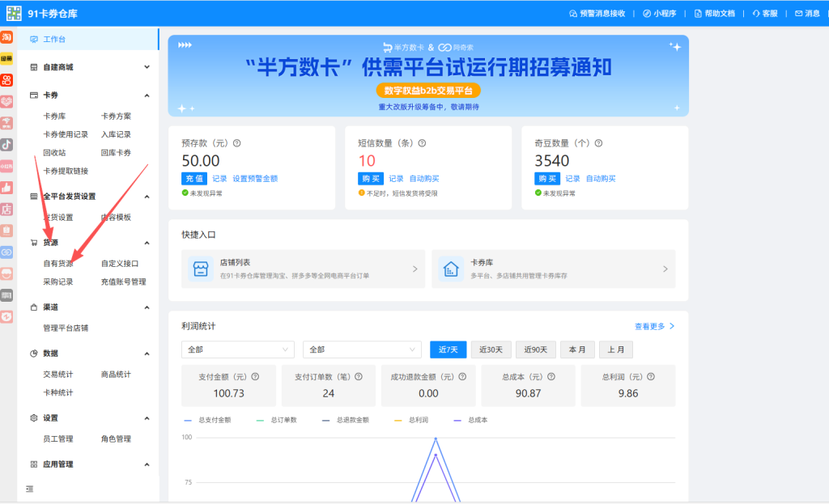Select the 近30天 time range tab
Screen dimensions: 829x504
point(491,349)
